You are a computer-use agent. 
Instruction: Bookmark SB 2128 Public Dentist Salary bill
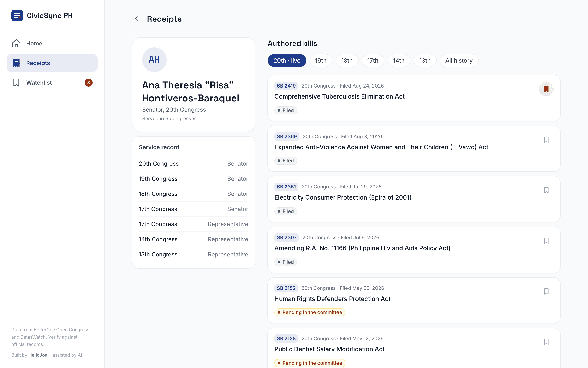tap(546, 342)
